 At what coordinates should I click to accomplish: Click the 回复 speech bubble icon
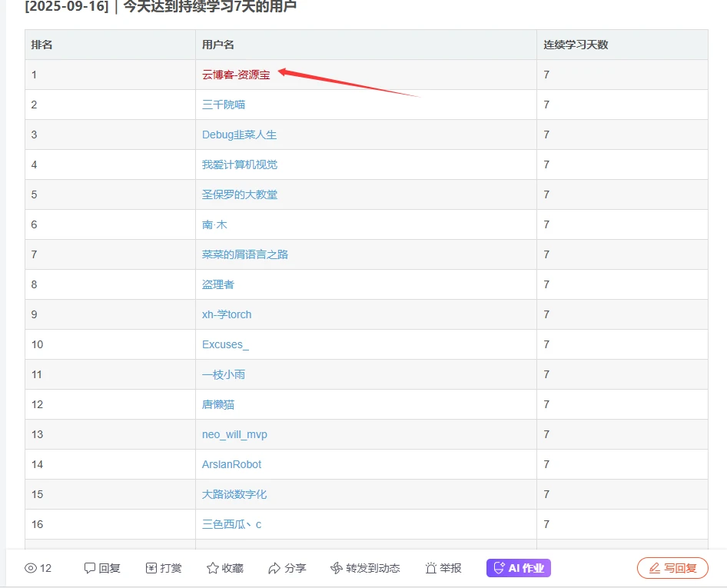(90, 568)
